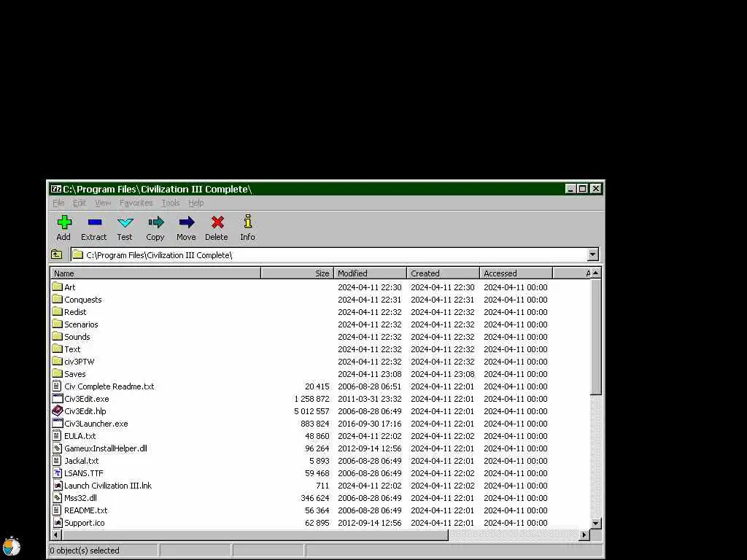
Task: Click the vertical scrollbar down arrow
Action: (x=595, y=523)
